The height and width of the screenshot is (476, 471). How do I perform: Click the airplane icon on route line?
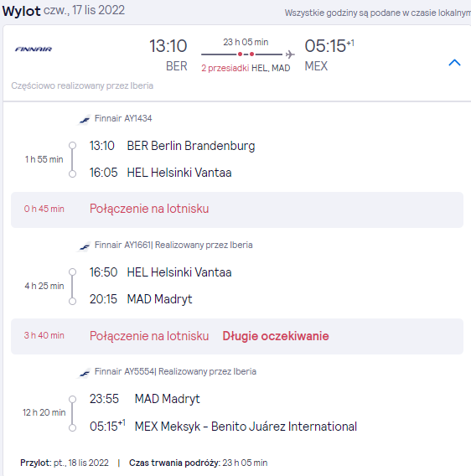pyautogui.click(x=290, y=54)
